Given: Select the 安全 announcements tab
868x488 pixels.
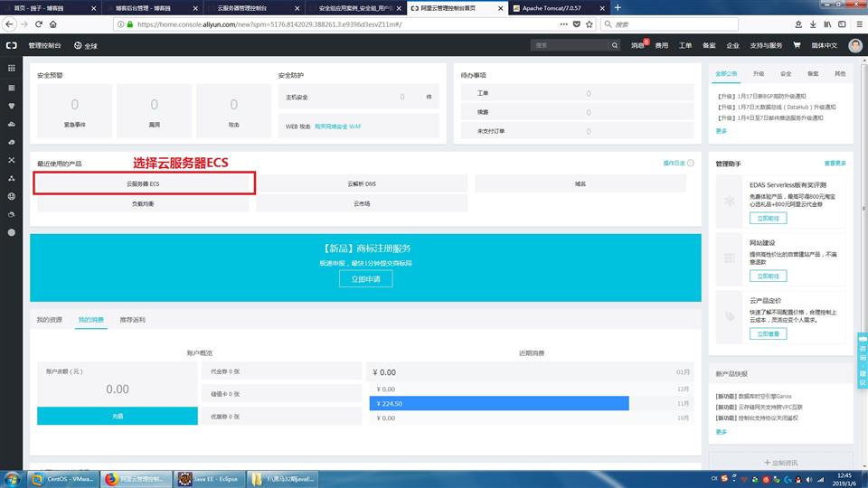Looking at the screenshot, I should [786, 73].
